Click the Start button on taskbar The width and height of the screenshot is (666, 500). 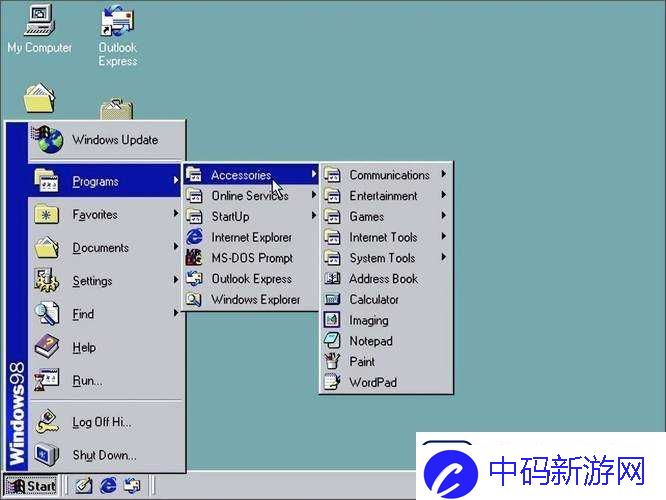31,486
